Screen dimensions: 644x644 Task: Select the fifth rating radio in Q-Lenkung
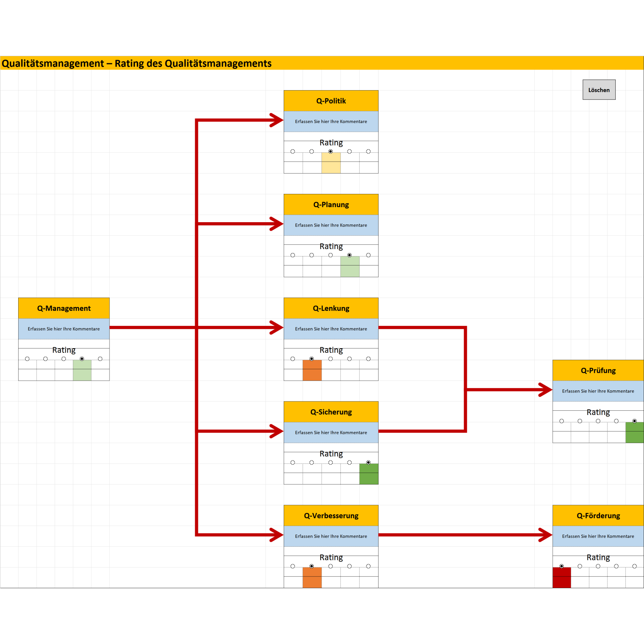tap(369, 359)
